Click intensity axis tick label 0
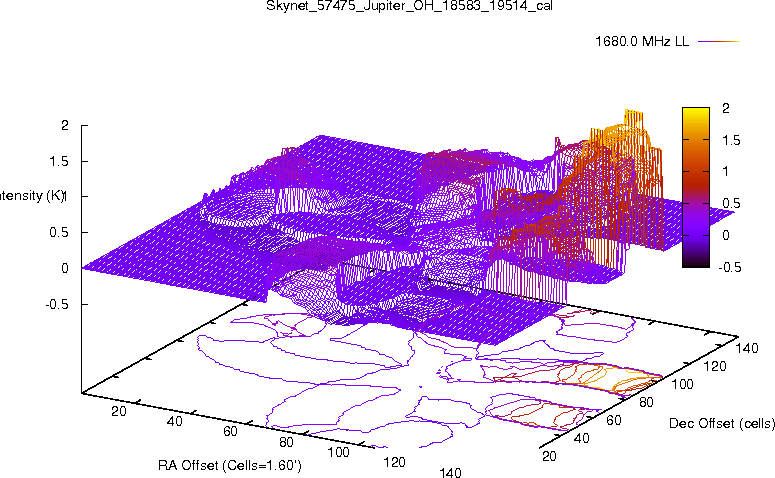The image size is (775, 478). tap(65, 268)
